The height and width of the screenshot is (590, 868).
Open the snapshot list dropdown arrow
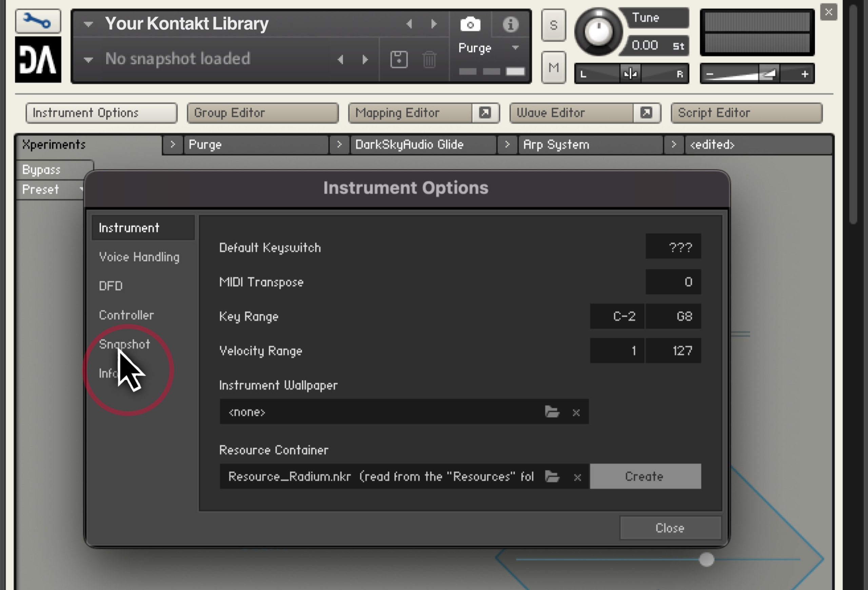pyautogui.click(x=88, y=60)
